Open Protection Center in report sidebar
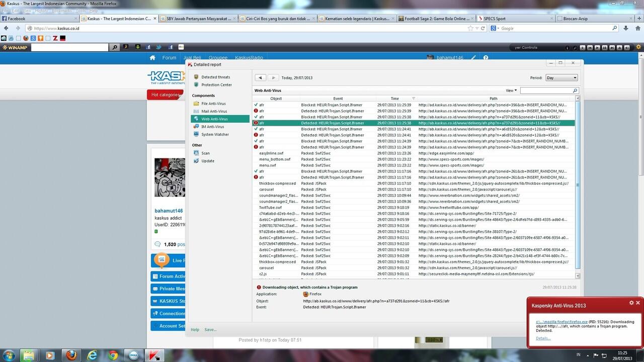This screenshot has height=362, width=644. pos(216,84)
